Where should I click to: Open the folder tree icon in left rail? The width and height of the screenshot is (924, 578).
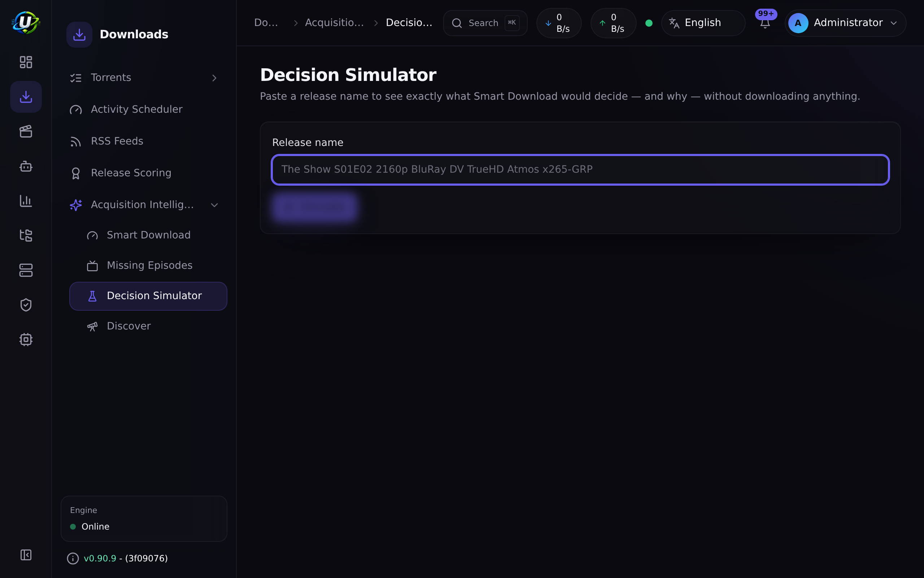pyautogui.click(x=26, y=236)
